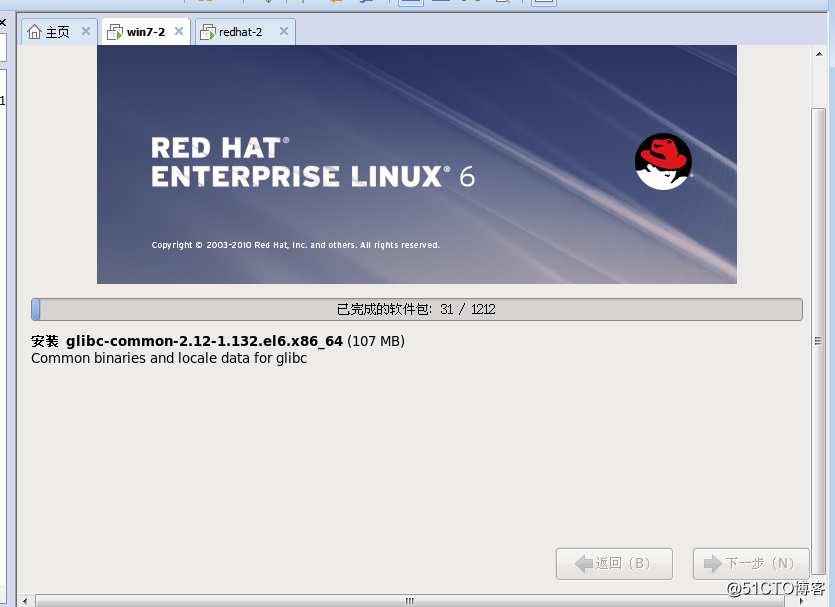The width and height of the screenshot is (835, 607).
Task: Click the 返回 (B) back button
Action: tap(614, 563)
